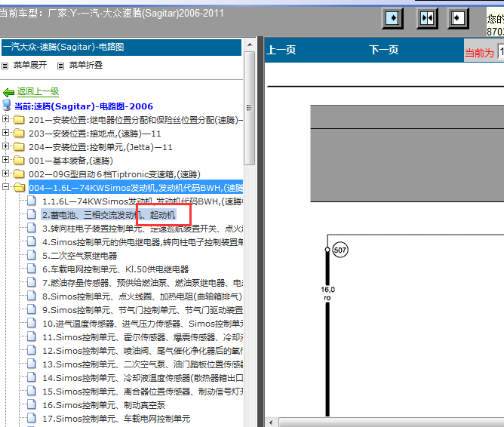Open 16.Simos控制单元、制动真空泵
The image size is (504, 427).
[104, 405]
